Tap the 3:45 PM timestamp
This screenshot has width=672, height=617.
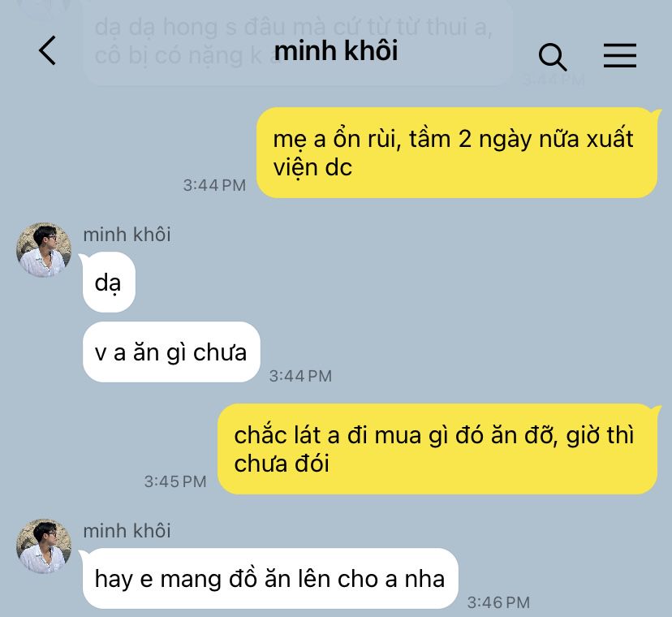point(175,481)
